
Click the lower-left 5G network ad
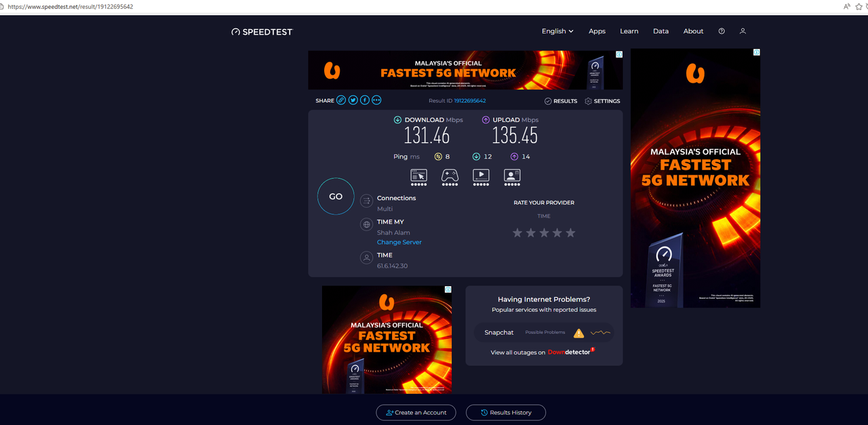(387, 340)
